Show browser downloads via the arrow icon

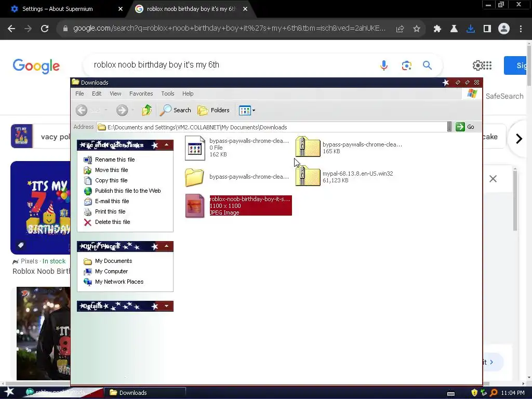pos(470,29)
